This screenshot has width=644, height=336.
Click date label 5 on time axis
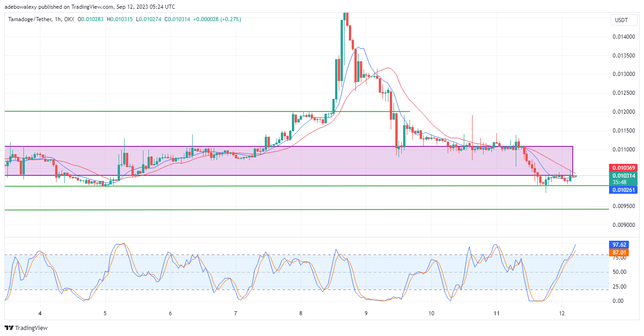point(105,314)
